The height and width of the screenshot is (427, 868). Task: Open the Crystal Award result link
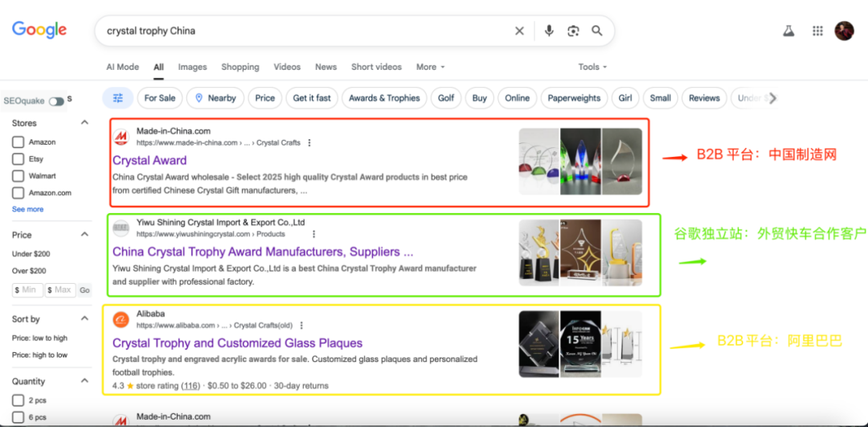pyautogui.click(x=149, y=161)
